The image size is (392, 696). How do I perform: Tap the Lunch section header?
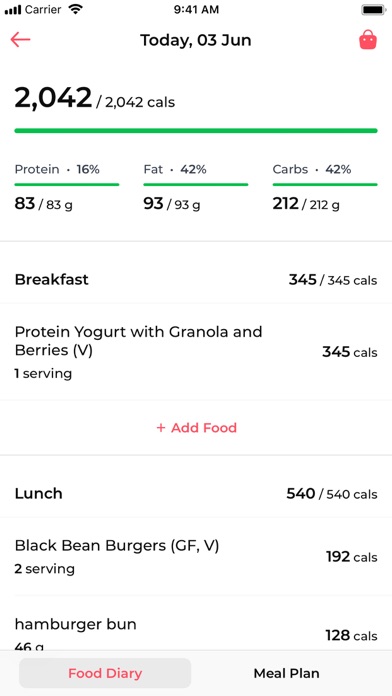pyautogui.click(x=196, y=494)
